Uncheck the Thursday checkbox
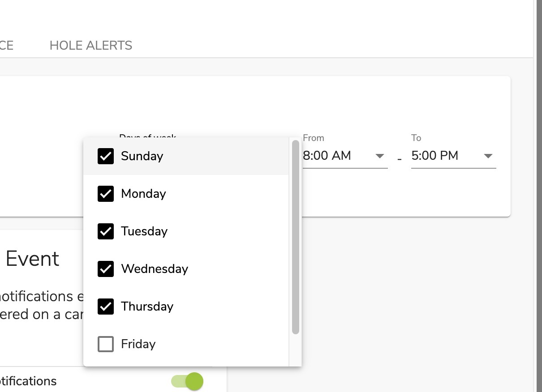The width and height of the screenshot is (542, 392). pos(106,307)
